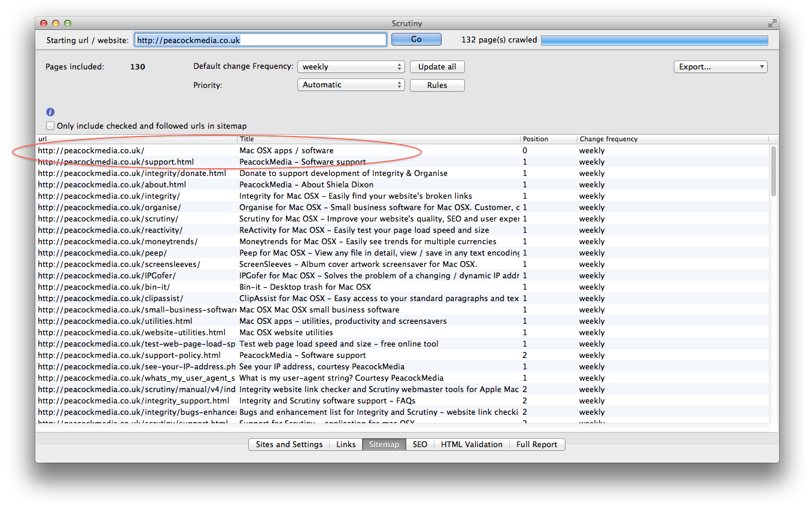This screenshot has width=812, height=507.
Task: Select the /bin-it/ url row
Action: [x=403, y=287]
